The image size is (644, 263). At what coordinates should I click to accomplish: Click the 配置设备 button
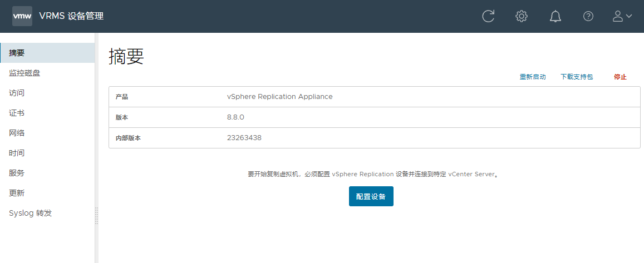(x=371, y=196)
